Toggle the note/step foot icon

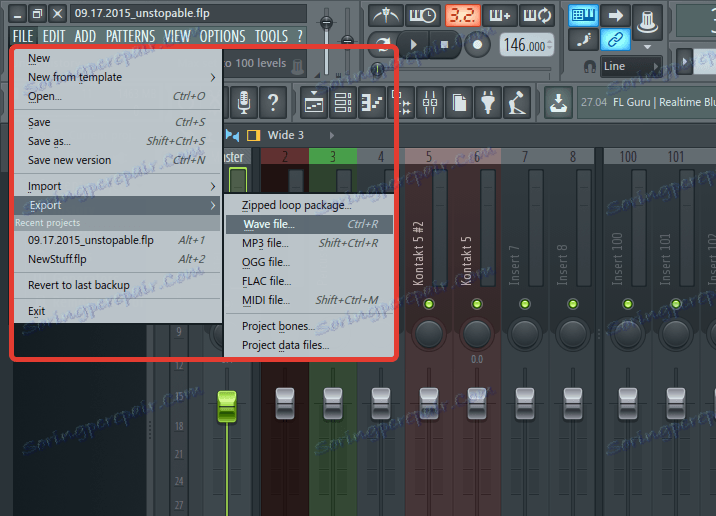[583, 40]
